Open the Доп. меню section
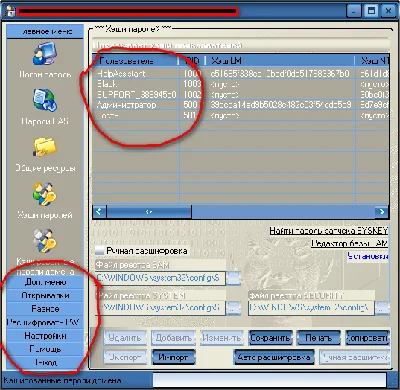 (45, 282)
